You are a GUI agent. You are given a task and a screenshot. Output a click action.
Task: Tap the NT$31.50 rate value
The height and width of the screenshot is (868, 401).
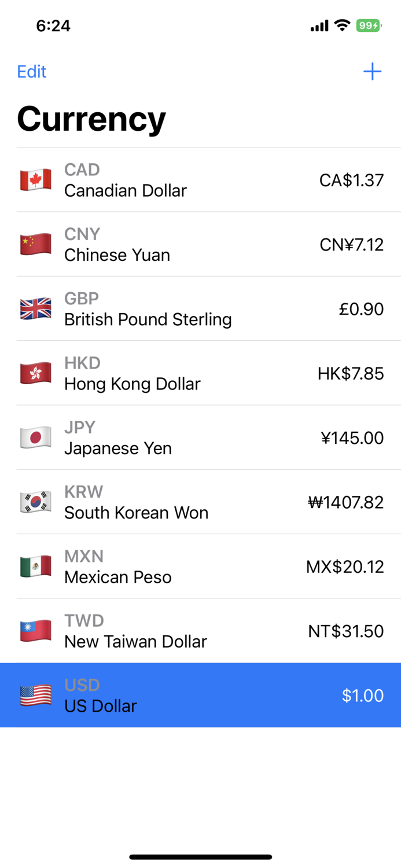coord(346,631)
